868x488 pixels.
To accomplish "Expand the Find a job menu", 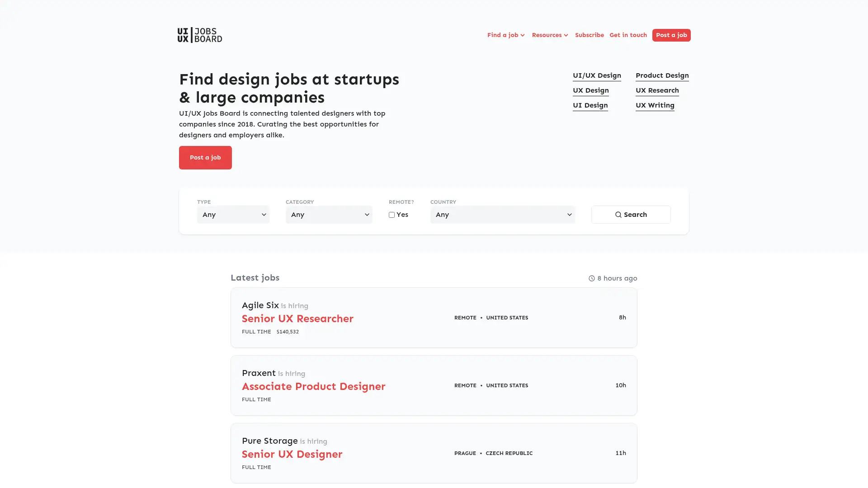I will tap(505, 35).
